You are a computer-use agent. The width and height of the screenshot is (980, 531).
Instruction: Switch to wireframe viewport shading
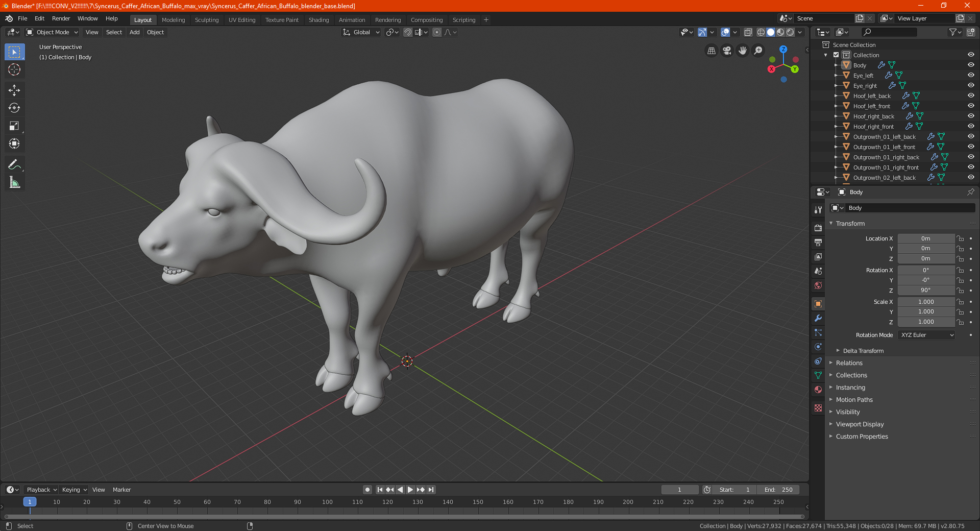761,32
